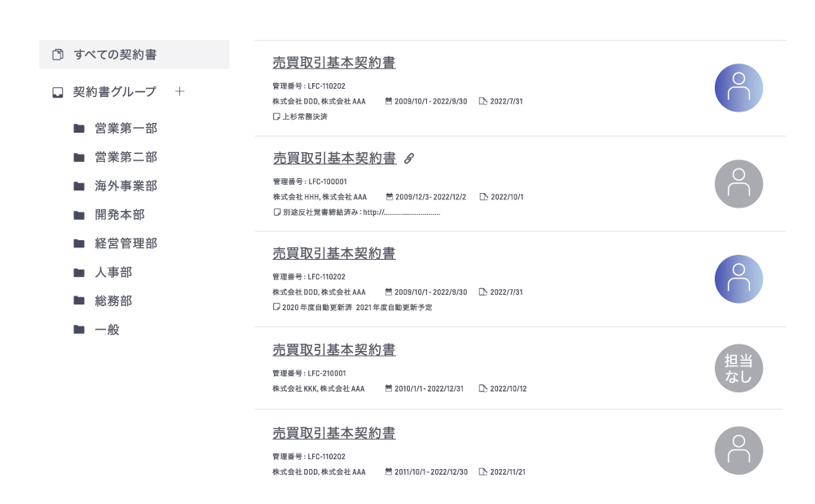
Task: Open the contract with 2022/11/21 date
Action: coord(334,433)
